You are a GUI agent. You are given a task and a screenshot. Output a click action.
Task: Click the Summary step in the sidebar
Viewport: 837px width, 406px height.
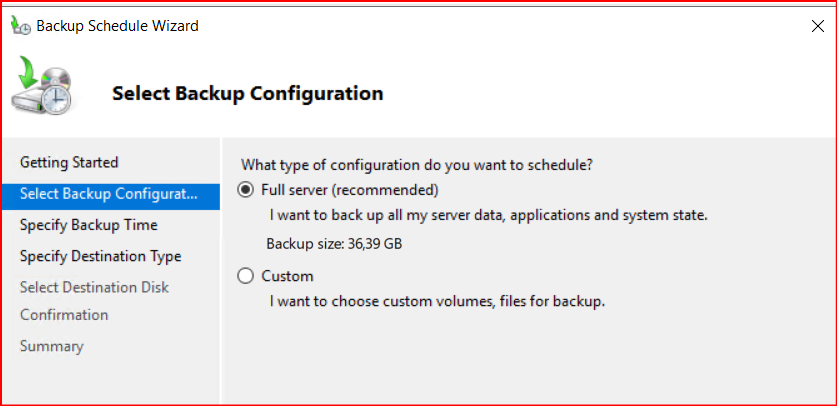coord(51,346)
